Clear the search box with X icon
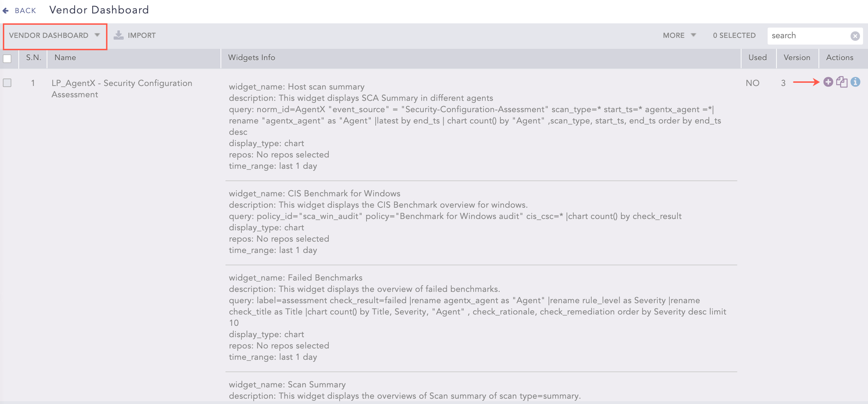 click(855, 36)
